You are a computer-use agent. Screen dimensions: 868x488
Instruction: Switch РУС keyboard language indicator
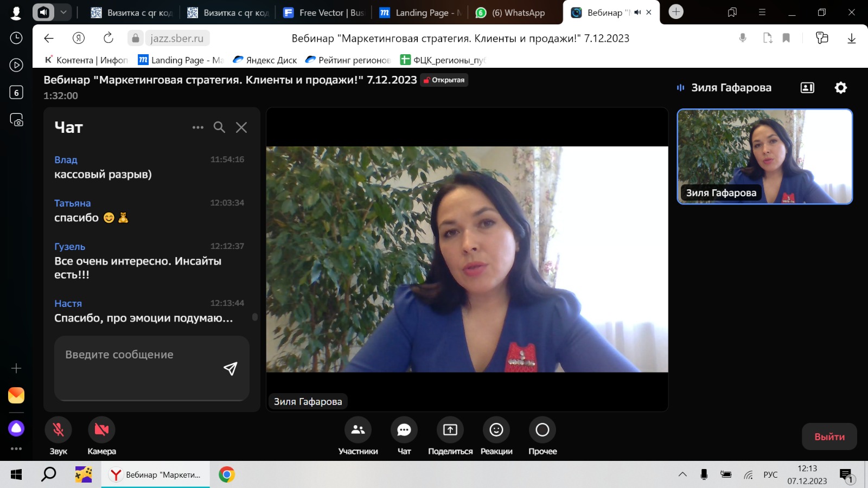pyautogui.click(x=770, y=474)
